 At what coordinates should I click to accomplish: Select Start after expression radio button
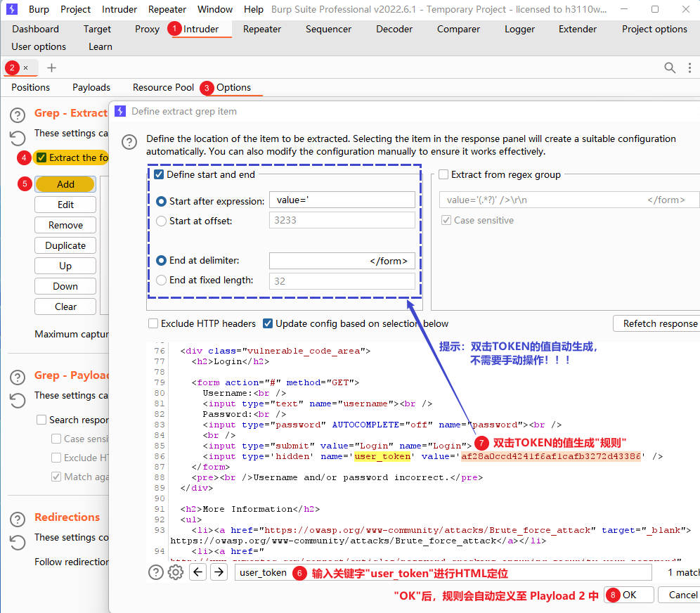point(161,201)
